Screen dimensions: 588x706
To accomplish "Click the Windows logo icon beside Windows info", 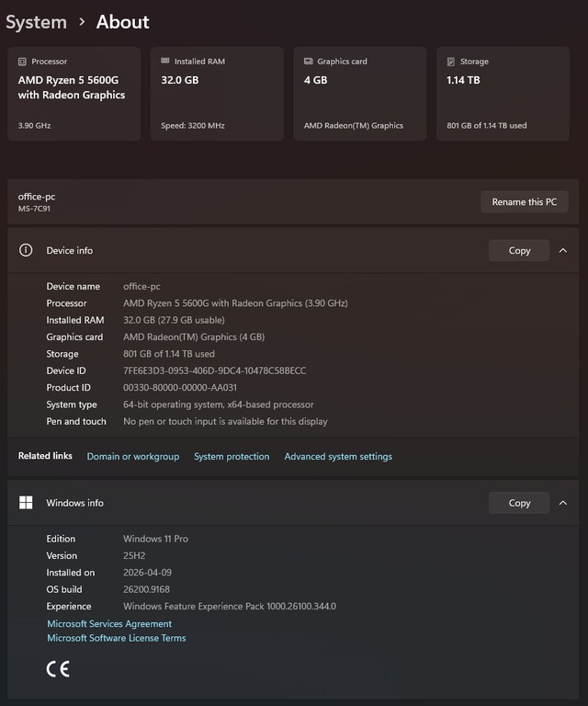I will click(26, 503).
